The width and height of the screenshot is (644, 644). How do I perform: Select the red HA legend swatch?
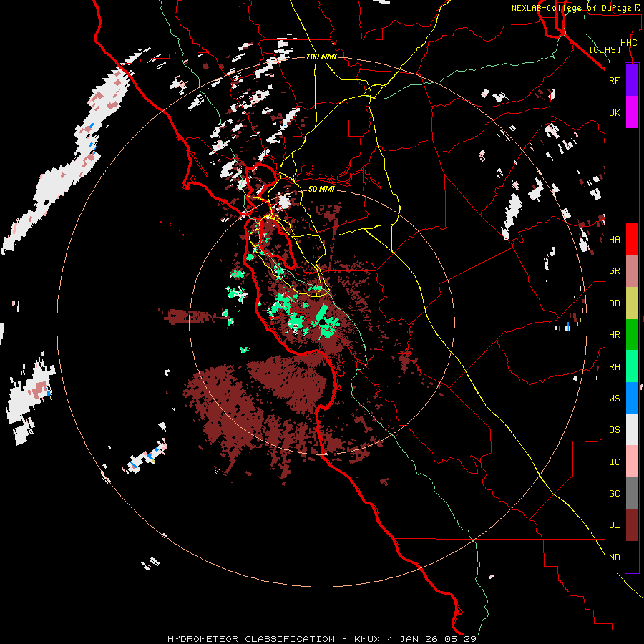point(632,239)
